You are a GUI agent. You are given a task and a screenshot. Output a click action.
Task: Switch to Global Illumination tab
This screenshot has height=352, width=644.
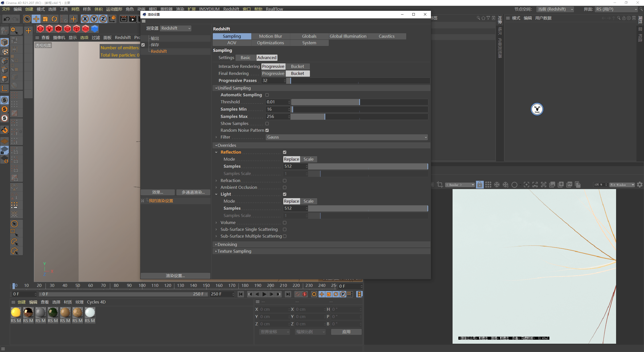point(348,36)
